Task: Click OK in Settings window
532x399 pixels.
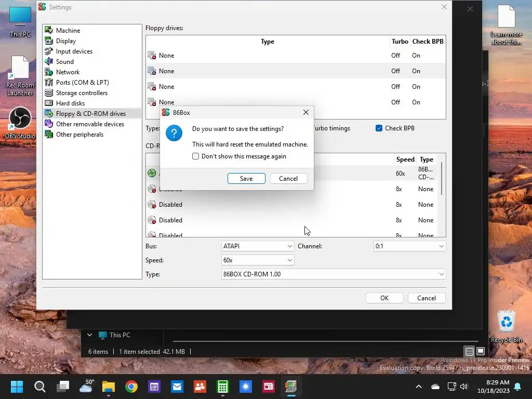Action: (384, 298)
